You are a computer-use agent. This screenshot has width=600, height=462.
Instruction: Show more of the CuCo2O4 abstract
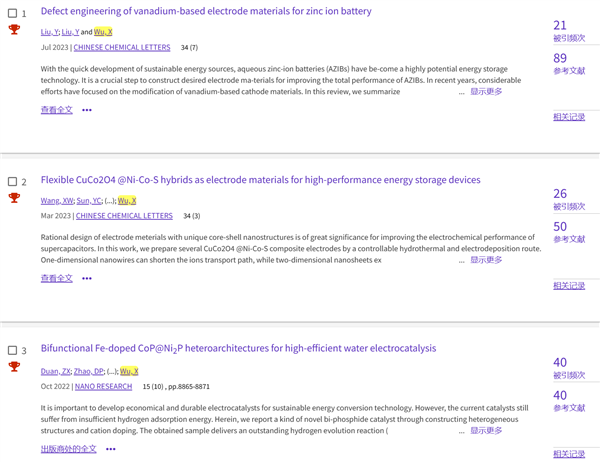(486, 260)
